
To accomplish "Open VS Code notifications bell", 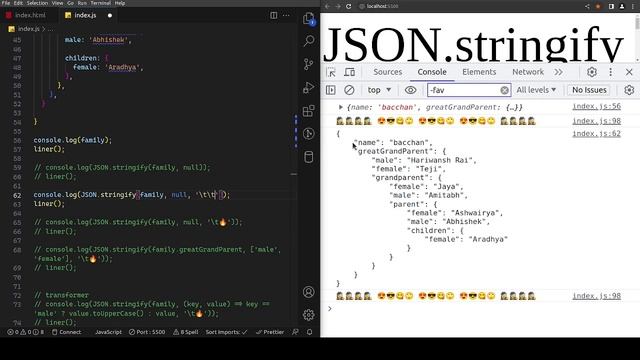I will pos(309,332).
